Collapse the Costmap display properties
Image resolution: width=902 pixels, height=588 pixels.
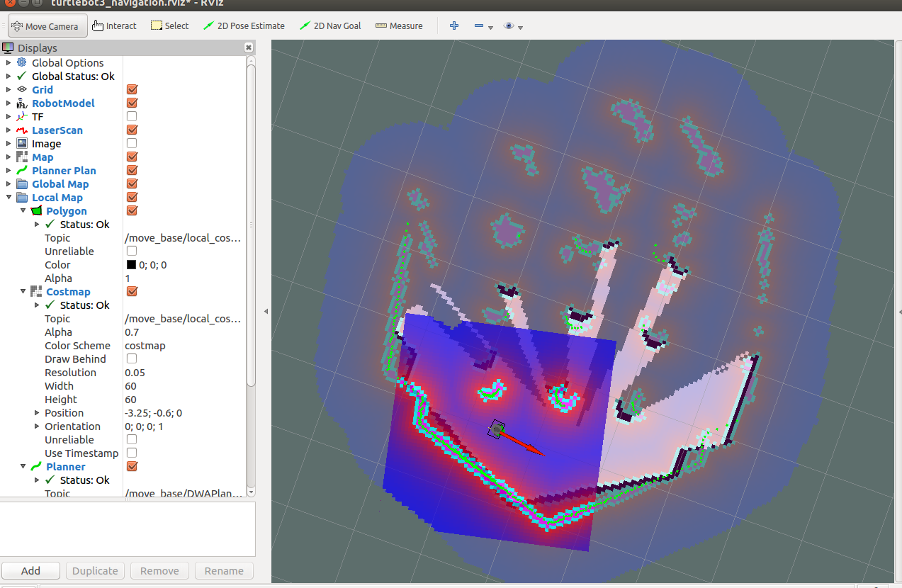[x=23, y=291]
